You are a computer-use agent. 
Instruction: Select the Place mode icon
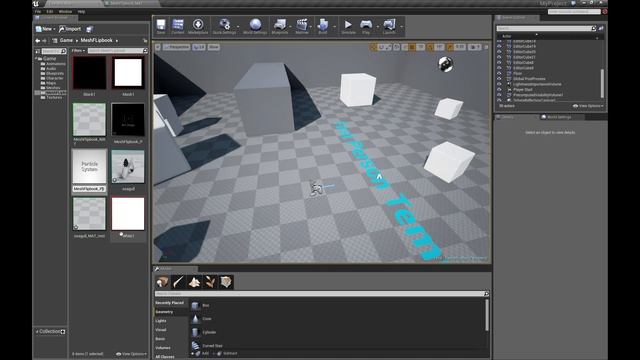point(162,282)
